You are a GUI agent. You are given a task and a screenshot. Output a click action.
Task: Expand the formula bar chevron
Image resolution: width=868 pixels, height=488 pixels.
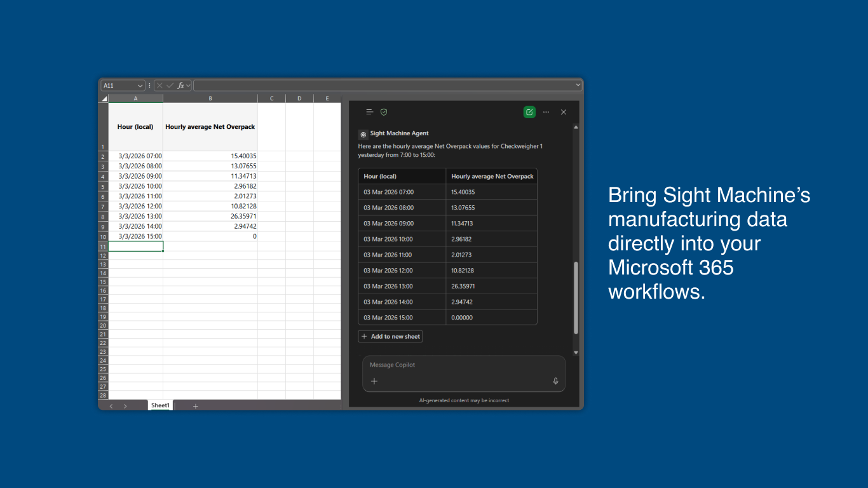coord(578,85)
